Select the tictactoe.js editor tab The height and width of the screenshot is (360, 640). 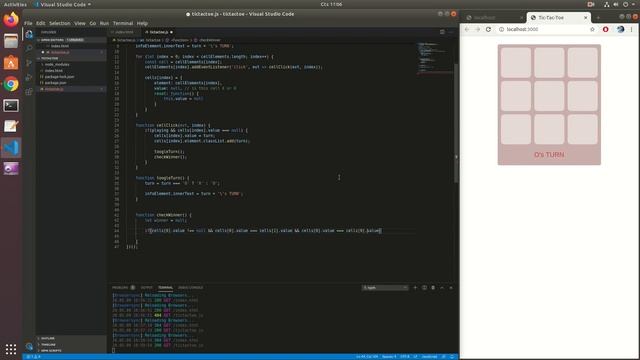[x=158, y=32]
